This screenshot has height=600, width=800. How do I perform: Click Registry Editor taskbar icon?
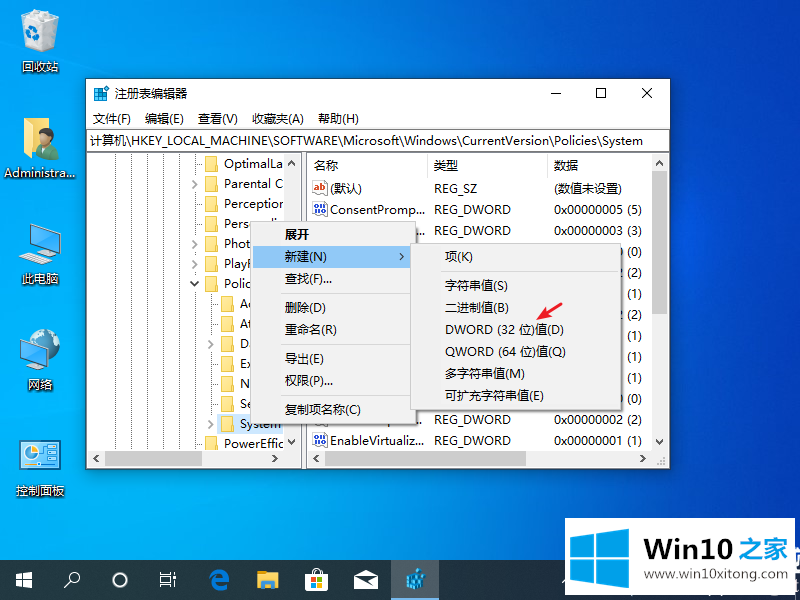(x=415, y=580)
